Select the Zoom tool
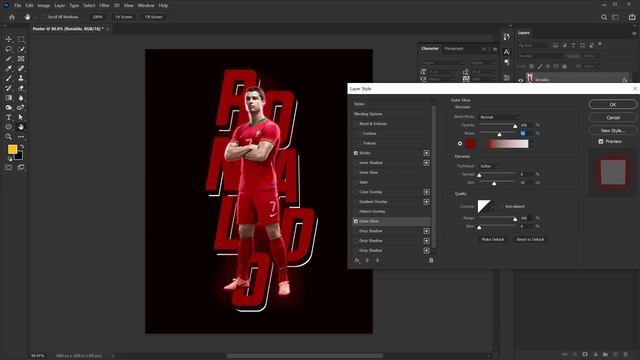The image size is (640, 360). click(9, 137)
